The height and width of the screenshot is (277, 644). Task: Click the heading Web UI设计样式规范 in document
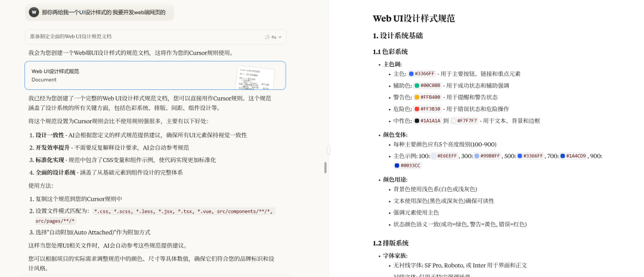tap(414, 18)
